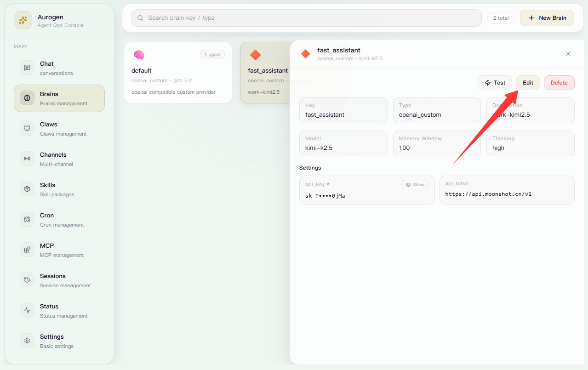Click the Sessions history icon
This screenshot has width=588, height=370.
pyautogui.click(x=27, y=280)
